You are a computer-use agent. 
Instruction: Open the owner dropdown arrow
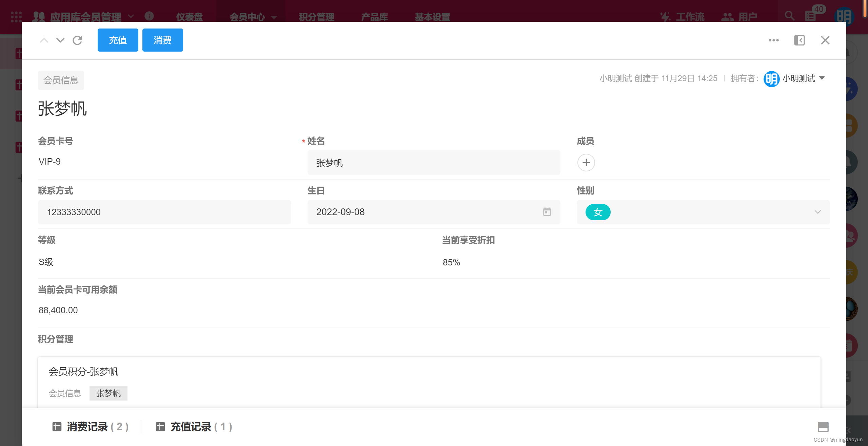(x=822, y=78)
